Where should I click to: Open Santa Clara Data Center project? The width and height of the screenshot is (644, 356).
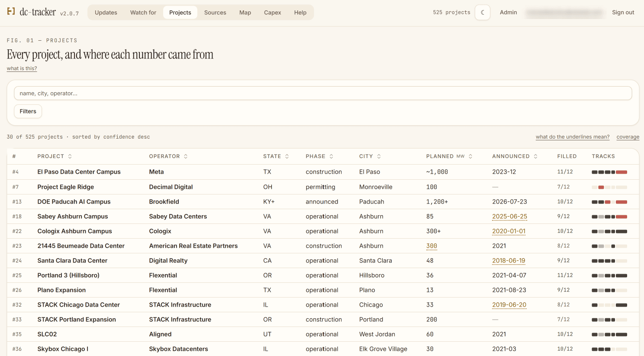pyautogui.click(x=72, y=261)
